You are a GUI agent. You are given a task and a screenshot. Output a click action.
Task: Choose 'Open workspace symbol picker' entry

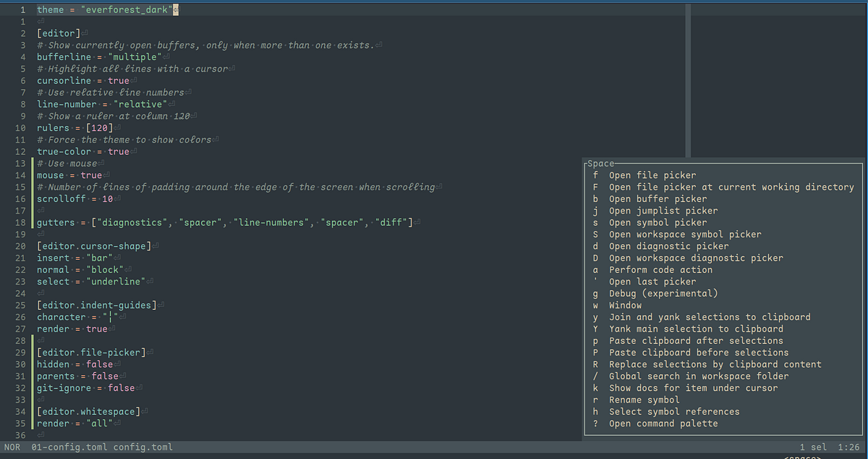click(685, 234)
